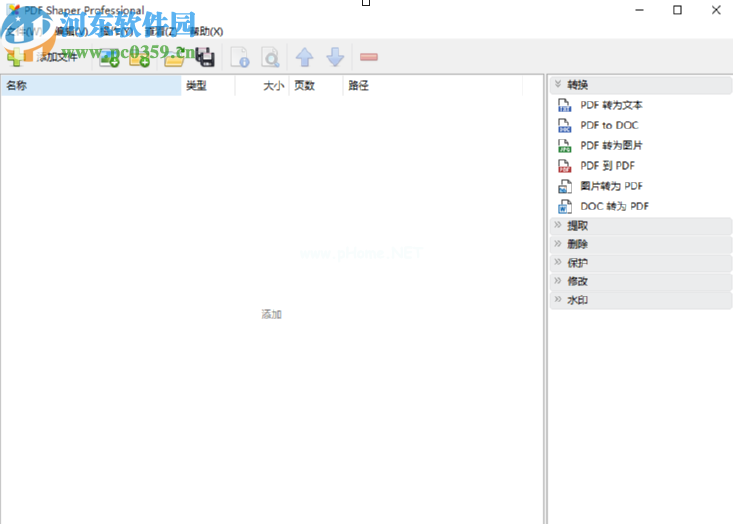This screenshot has width=733, height=524.
Task: Move file up with the up arrow
Action: pyautogui.click(x=304, y=58)
